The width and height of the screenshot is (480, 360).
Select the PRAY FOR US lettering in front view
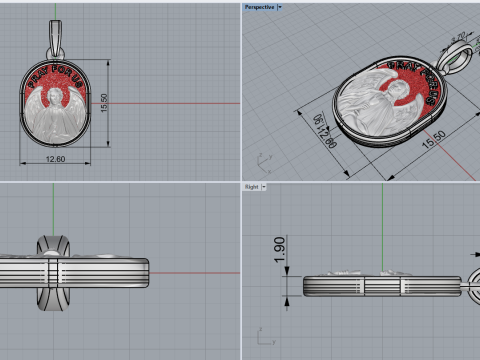click(55, 77)
